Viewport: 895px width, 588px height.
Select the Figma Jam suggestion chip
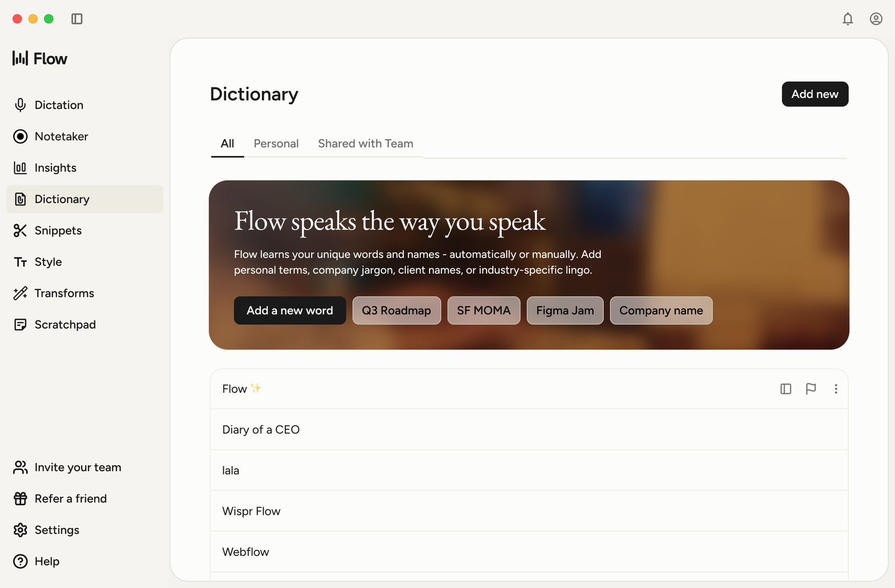[x=565, y=310]
